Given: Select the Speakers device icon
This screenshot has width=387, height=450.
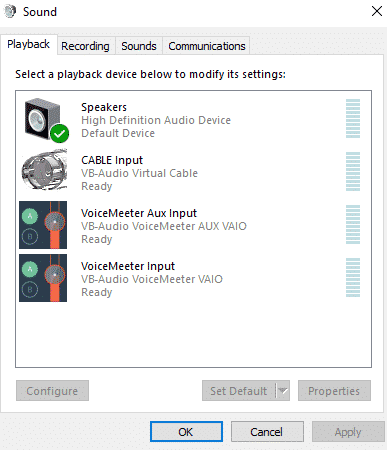Looking at the screenshot, I should [x=43, y=119].
